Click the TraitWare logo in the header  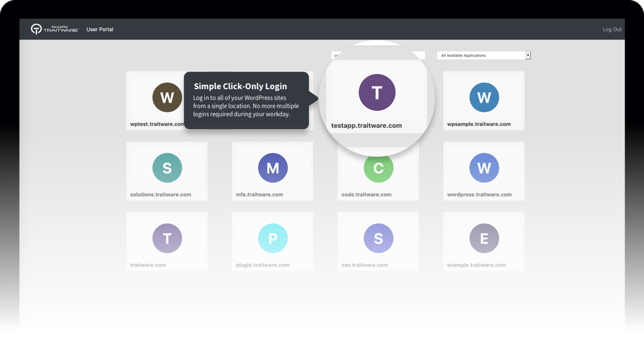point(55,29)
